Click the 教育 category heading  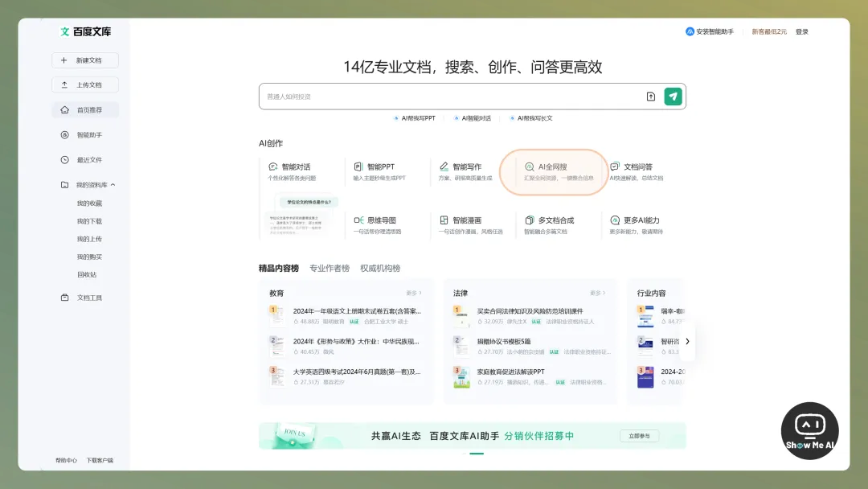point(276,293)
